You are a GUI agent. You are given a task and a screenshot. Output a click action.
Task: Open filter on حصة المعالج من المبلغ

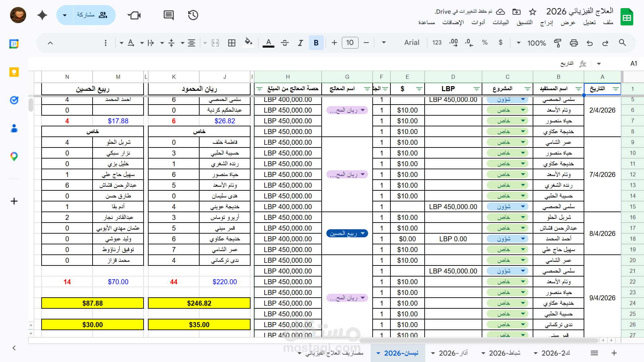pos(259,89)
